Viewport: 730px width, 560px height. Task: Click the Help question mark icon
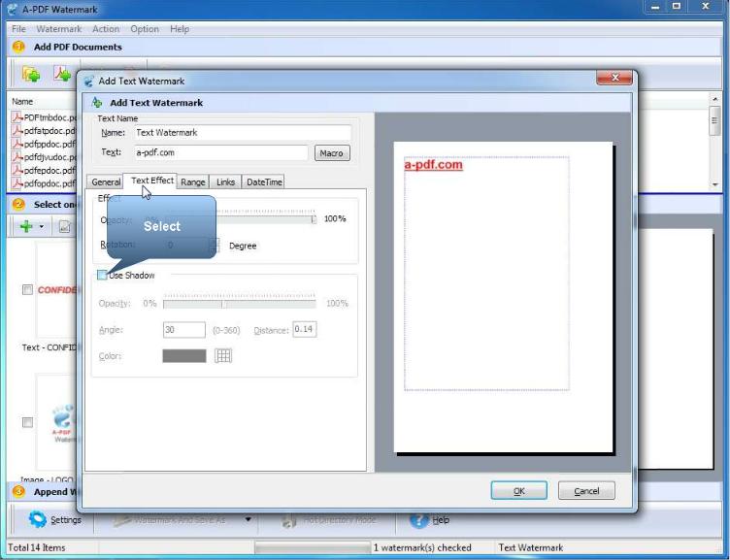coord(418,519)
